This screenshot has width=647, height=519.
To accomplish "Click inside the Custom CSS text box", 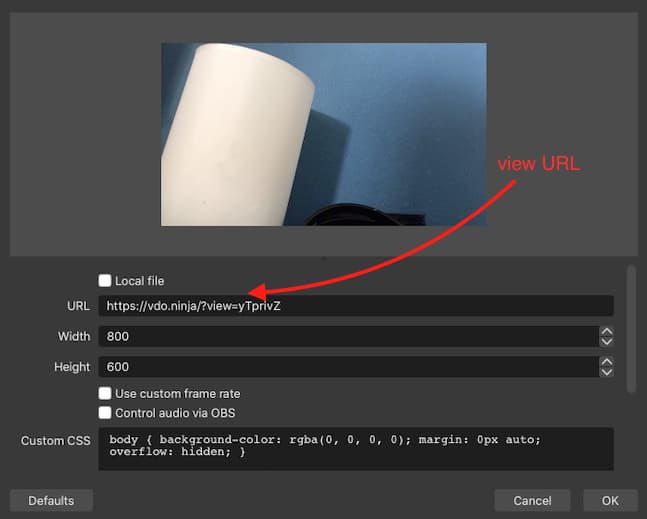I will [356, 449].
